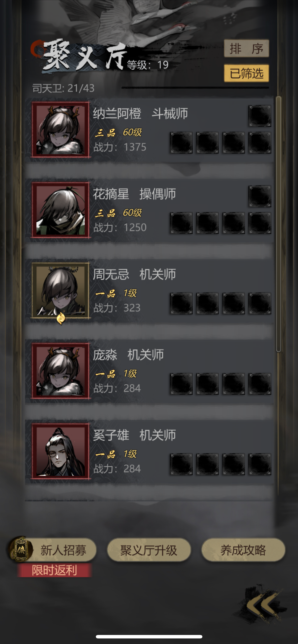Screen dimensions: 298x644
Task: Toggle the 已筛选 filter button
Action: [x=246, y=73]
